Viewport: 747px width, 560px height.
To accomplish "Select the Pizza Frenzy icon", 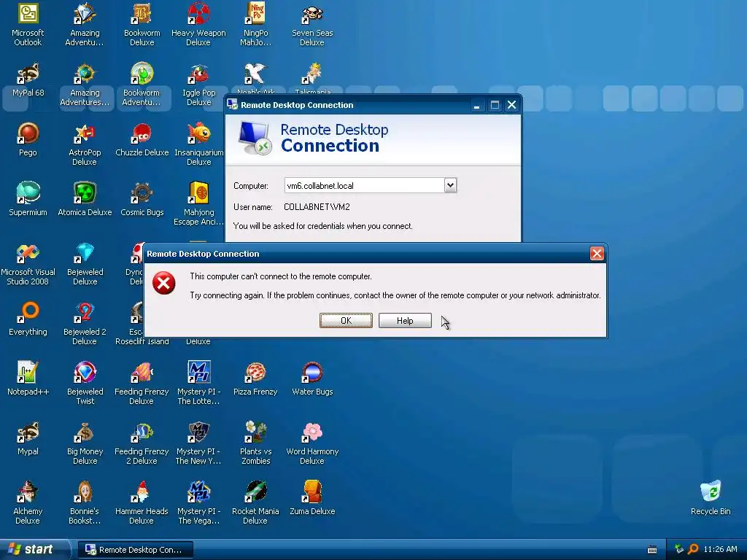I will 255,378.
